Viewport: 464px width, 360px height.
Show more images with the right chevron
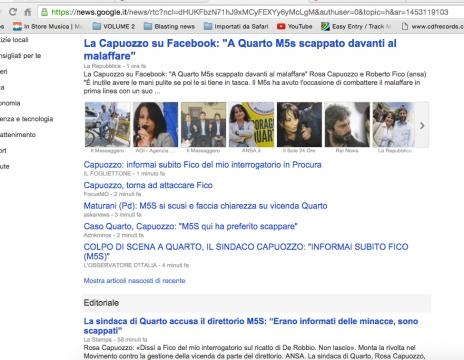point(422,126)
